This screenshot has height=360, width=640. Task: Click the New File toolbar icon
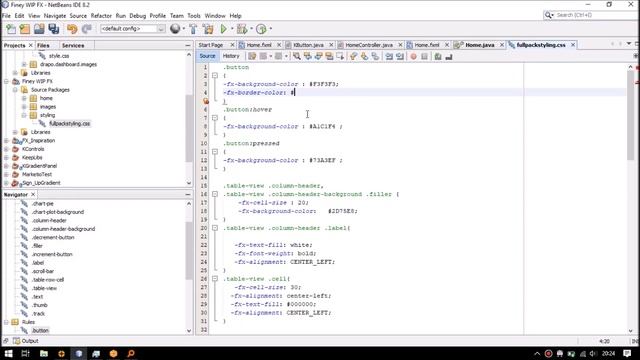(x=11, y=29)
